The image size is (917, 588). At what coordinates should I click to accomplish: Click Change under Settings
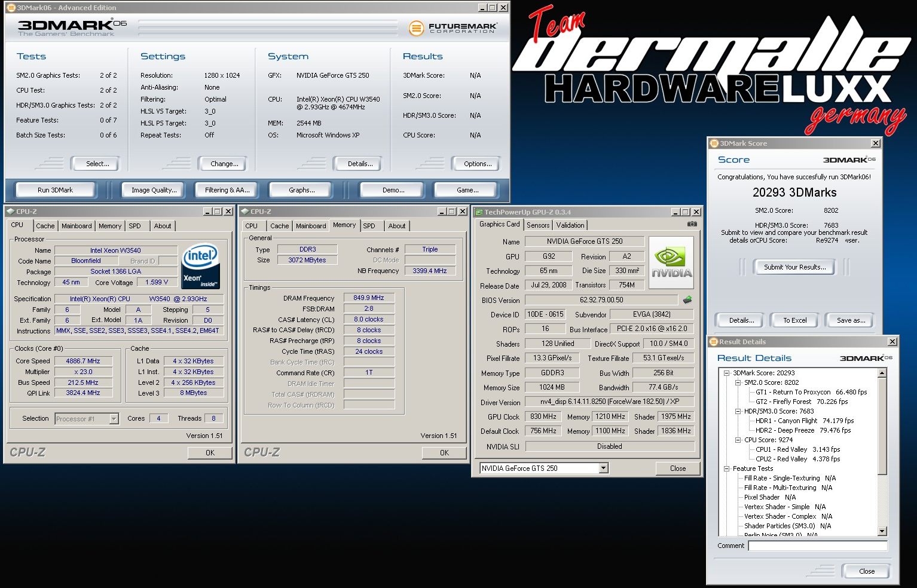[224, 164]
